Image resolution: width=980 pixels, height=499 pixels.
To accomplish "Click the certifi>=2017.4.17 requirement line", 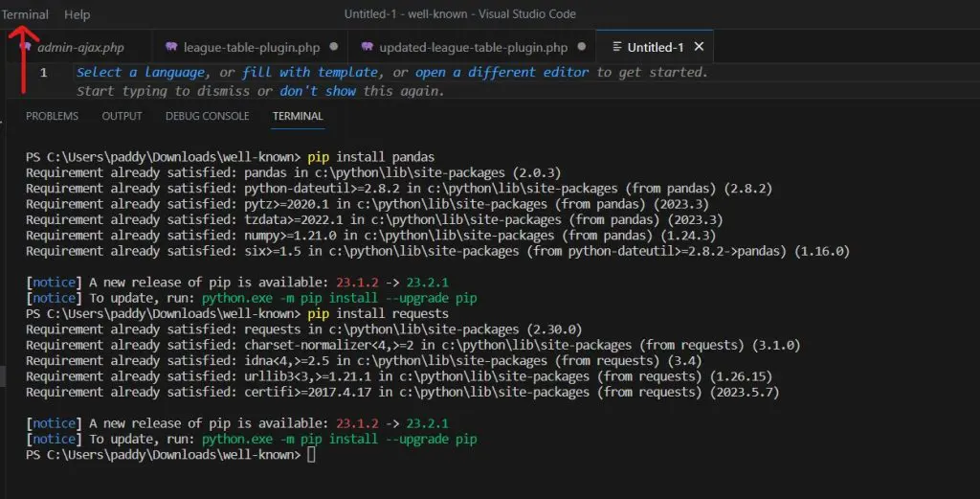I will [403, 392].
